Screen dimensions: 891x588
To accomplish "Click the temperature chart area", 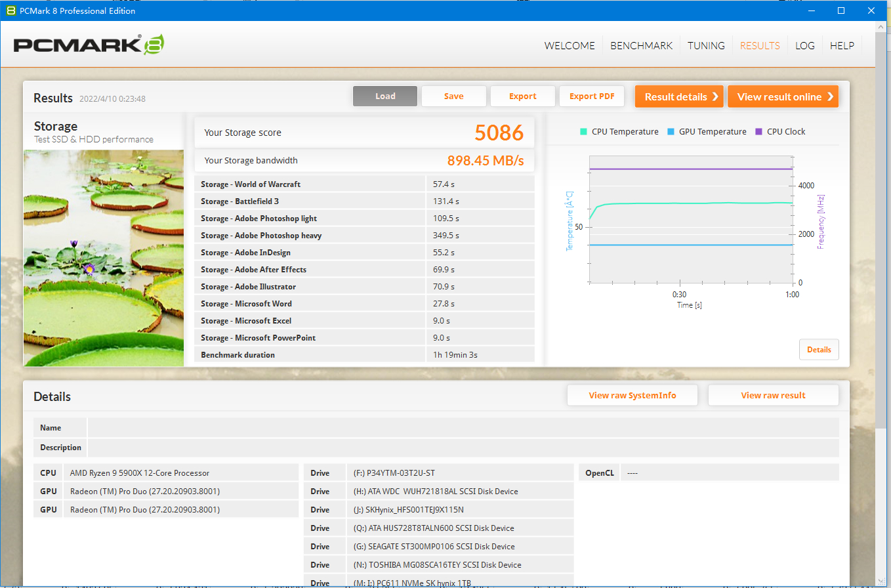I will (691, 219).
